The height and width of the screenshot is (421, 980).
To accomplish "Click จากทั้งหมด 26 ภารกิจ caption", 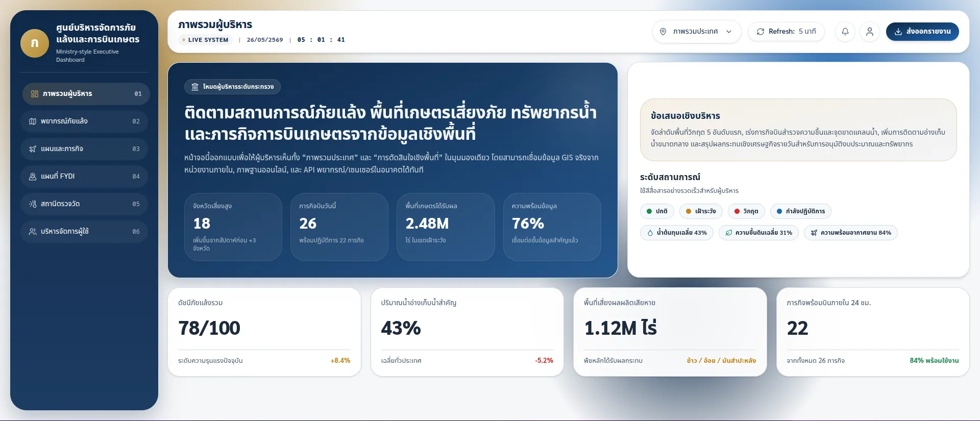I will point(816,361).
